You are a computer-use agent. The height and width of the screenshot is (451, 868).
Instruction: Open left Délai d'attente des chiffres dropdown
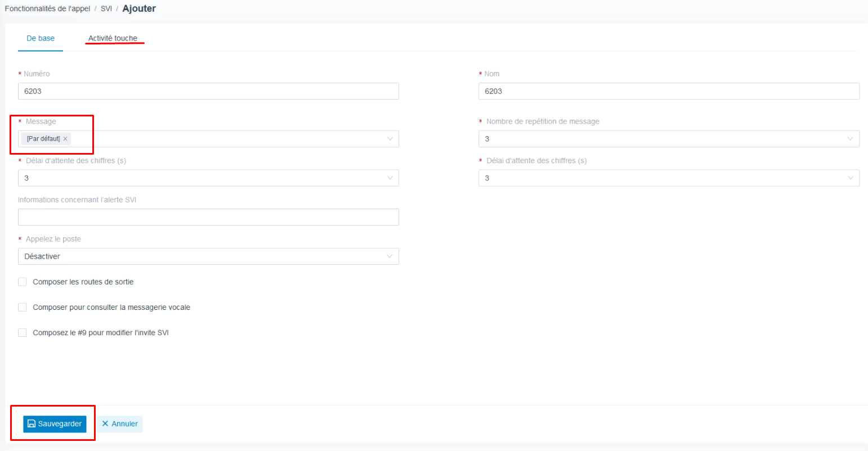coord(208,178)
